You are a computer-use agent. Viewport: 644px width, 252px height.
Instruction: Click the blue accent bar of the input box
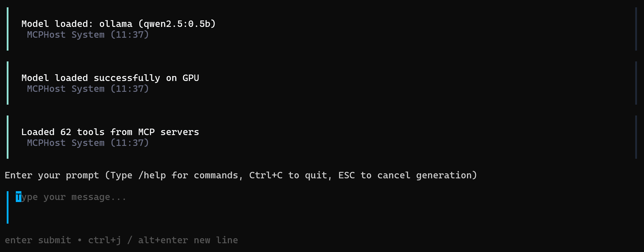[x=8, y=208]
